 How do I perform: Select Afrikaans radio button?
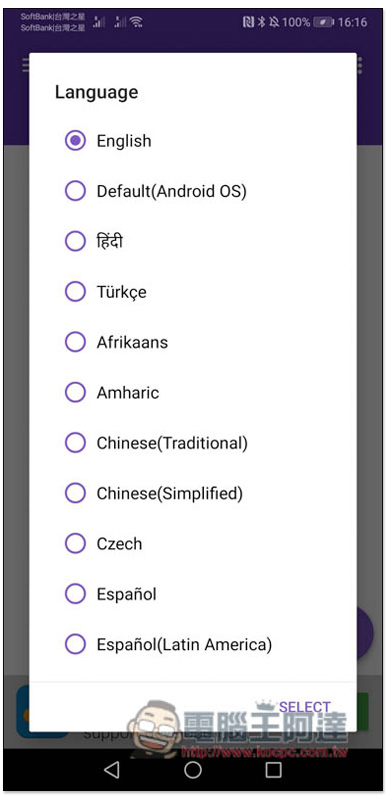(x=75, y=342)
